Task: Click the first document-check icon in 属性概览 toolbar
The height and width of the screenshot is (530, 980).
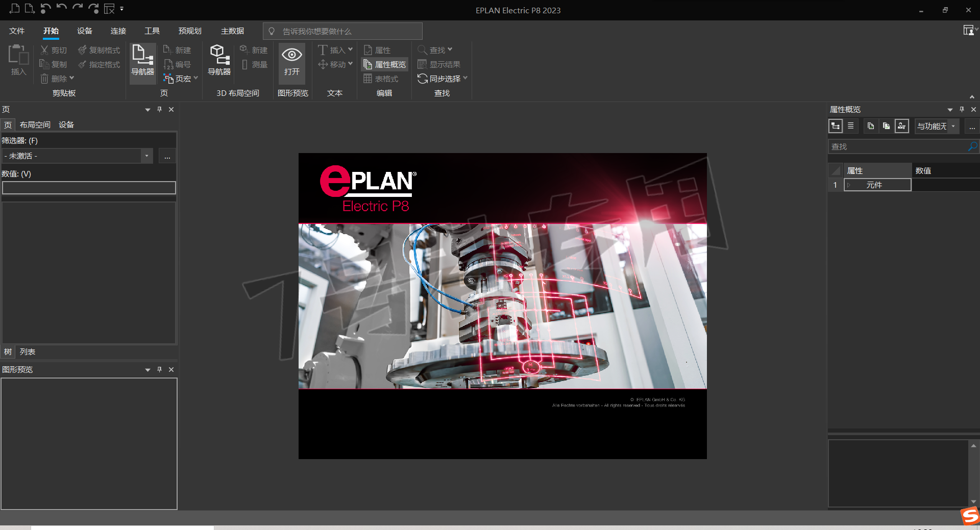Action: click(x=871, y=126)
